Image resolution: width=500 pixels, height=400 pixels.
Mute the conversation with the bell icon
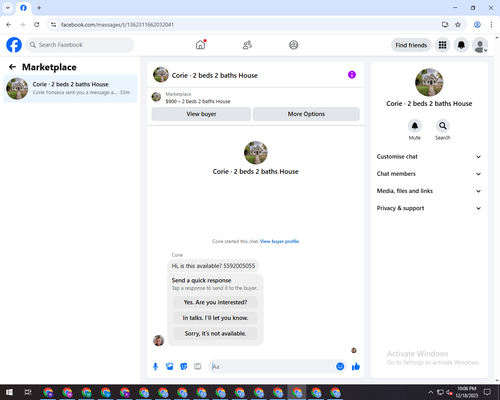pos(415,126)
